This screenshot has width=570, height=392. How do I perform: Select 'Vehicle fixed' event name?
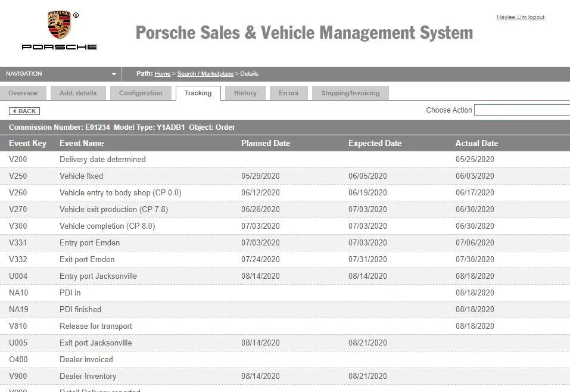click(82, 176)
